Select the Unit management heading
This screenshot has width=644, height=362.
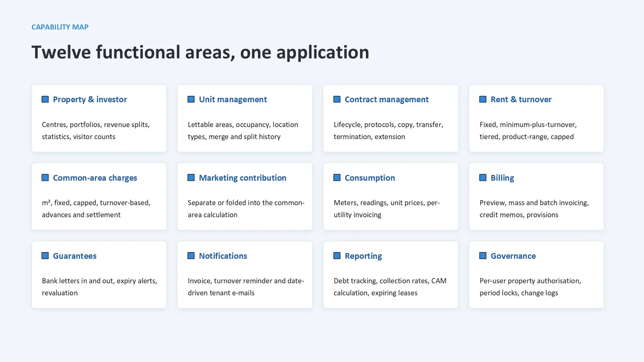point(233,100)
